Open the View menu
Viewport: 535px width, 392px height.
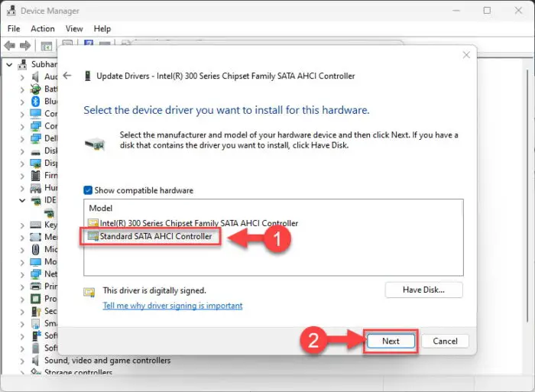tap(74, 29)
